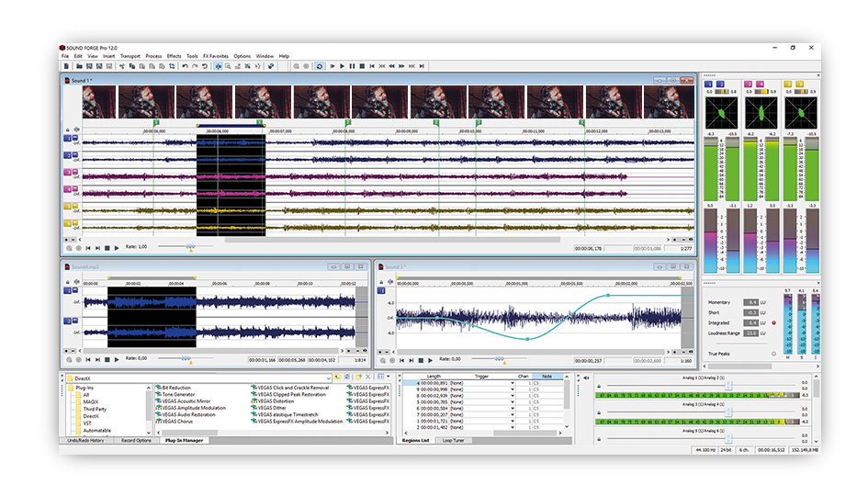Select the Bit Reduction plug-in
868x496 pixels.
click(176, 388)
